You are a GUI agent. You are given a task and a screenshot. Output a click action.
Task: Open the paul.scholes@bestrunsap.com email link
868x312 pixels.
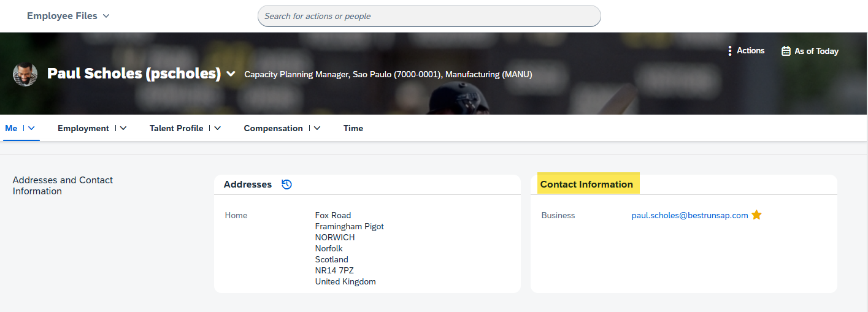pos(690,215)
